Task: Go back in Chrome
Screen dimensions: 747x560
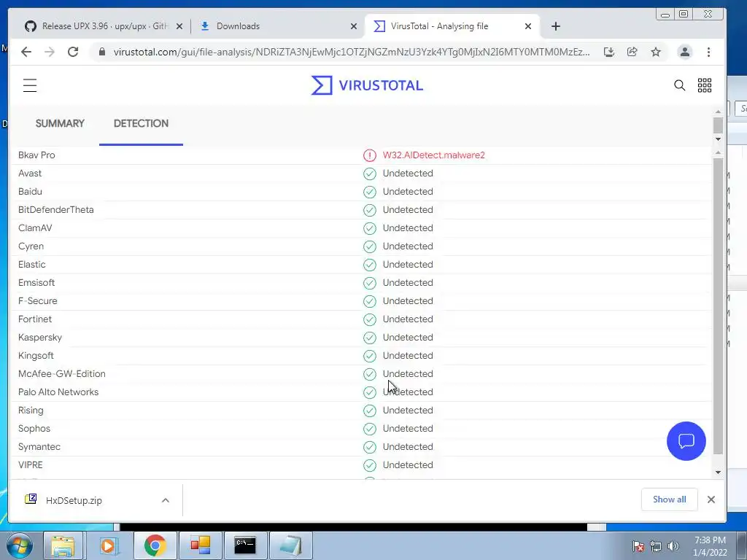Action: 26,52
